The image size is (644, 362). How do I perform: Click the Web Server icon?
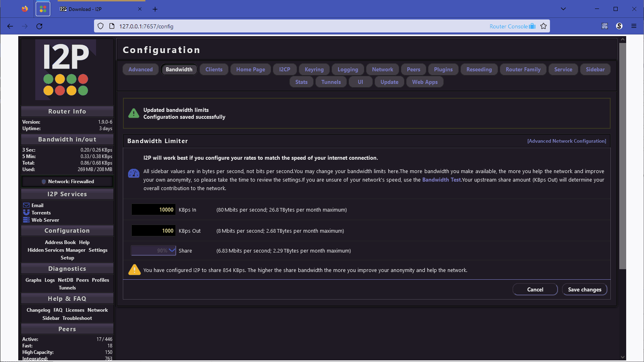tap(26, 220)
